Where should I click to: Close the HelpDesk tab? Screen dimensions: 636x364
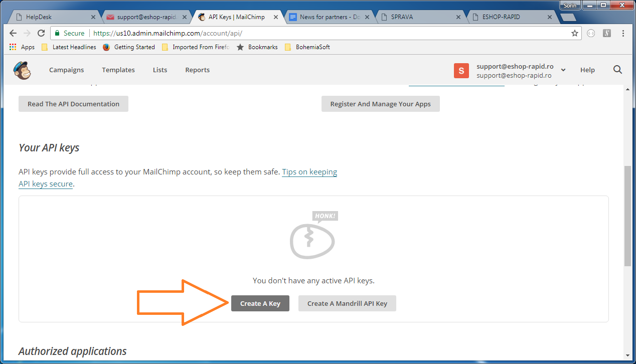(x=93, y=17)
